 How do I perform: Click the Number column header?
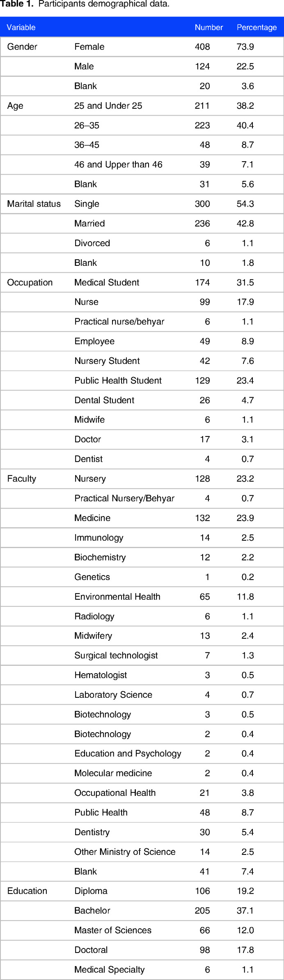pyautogui.click(x=208, y=27)
